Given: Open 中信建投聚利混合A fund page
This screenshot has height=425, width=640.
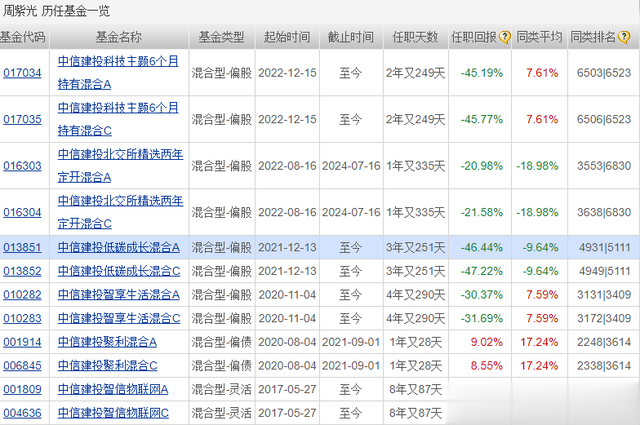Looking at the screenshot, I should coord(107,342).
